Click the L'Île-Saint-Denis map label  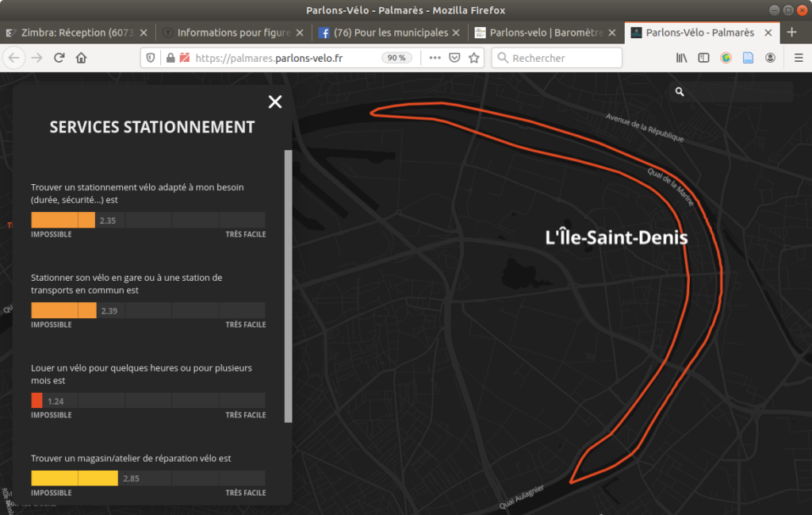(x=616, y=238)
